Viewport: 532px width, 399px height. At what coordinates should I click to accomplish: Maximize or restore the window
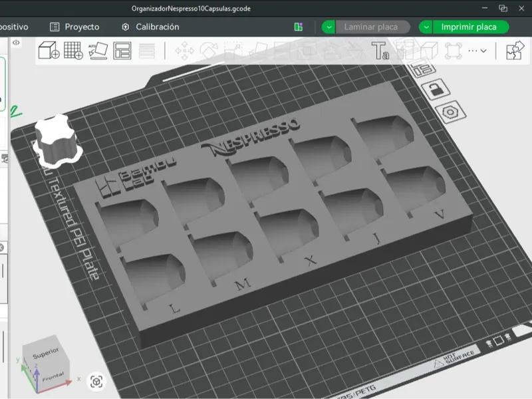503,8
